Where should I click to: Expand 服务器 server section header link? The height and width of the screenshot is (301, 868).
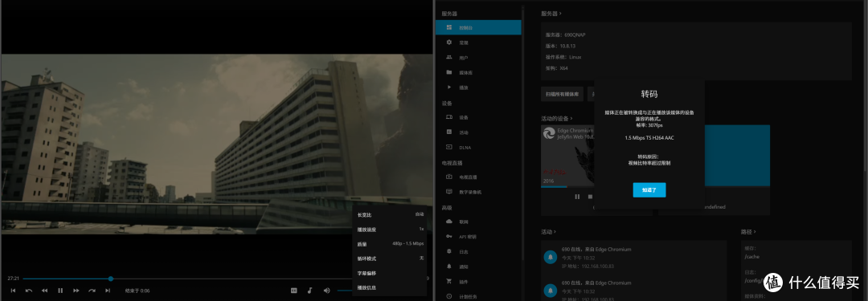[551, 13]
